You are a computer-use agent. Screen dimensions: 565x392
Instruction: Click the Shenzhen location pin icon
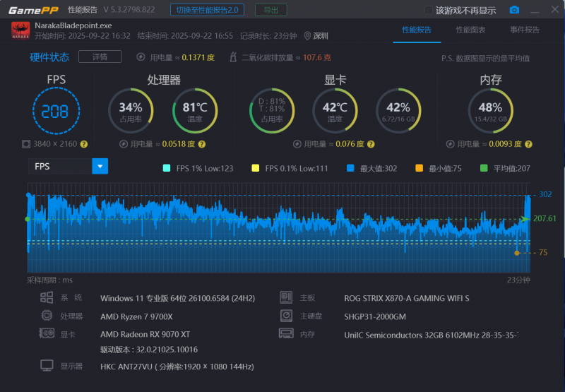[307, 36]
